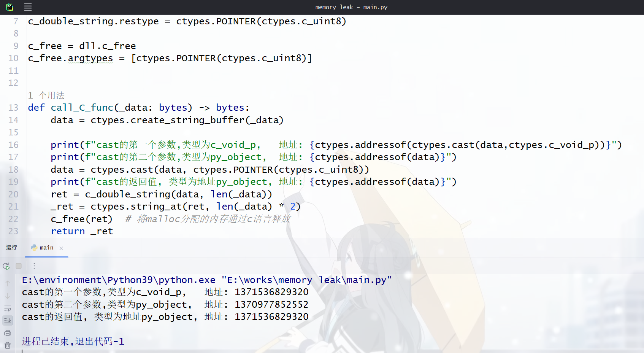The width and height of the screenshot is (644, 353).
Task: Open more run options (three dots)
Action: coord(34,266)
